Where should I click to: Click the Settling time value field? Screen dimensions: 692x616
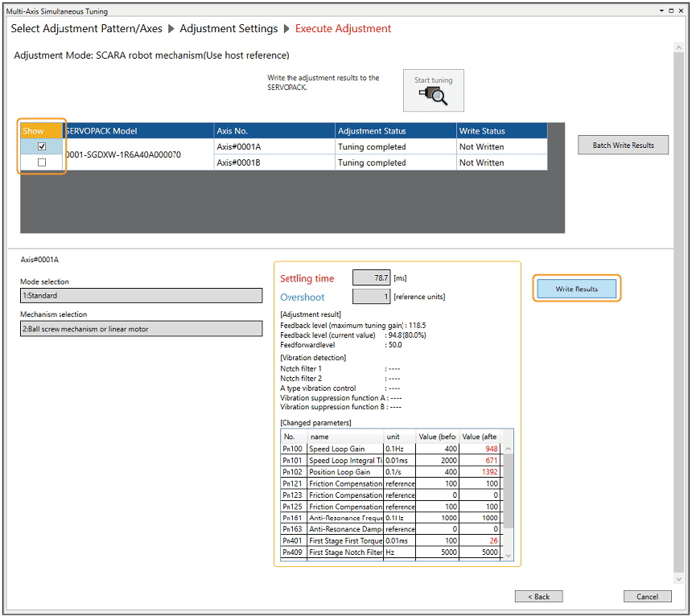click(x=372, y=277)
